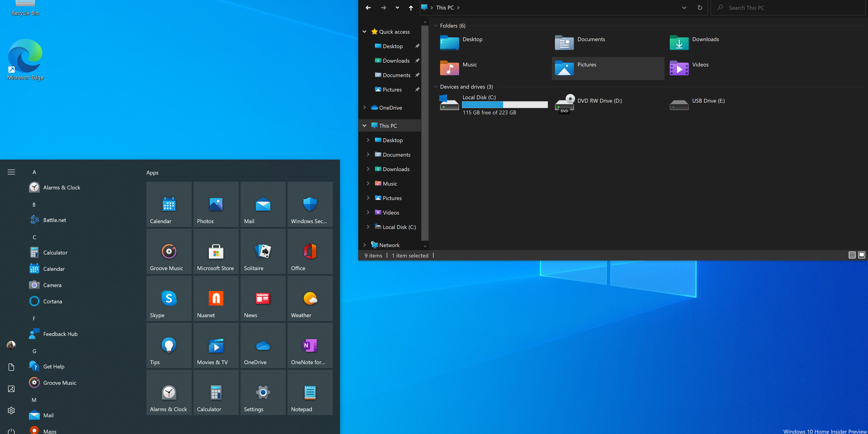Switch to details view in status bar

tap(852, 255)
